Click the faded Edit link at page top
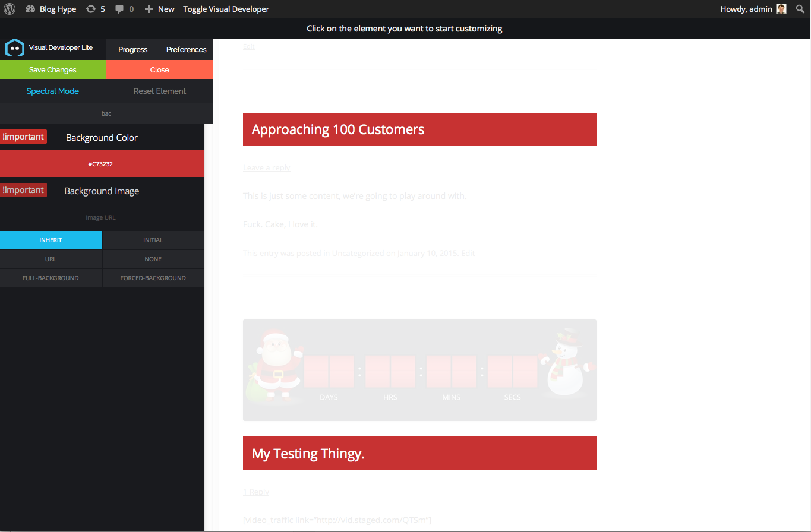811x532 pixels. pyautogui.click(x=248, y=46)
